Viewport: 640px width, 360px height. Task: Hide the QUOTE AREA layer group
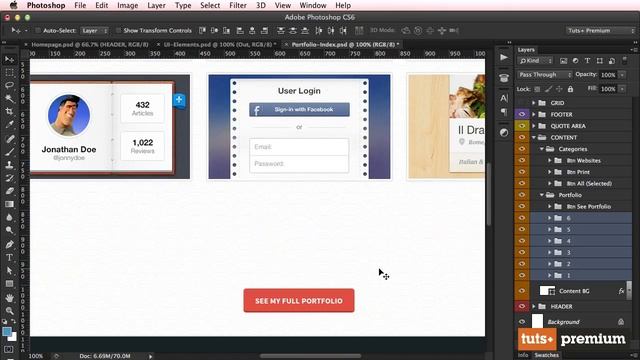click(x=522, y=126)
